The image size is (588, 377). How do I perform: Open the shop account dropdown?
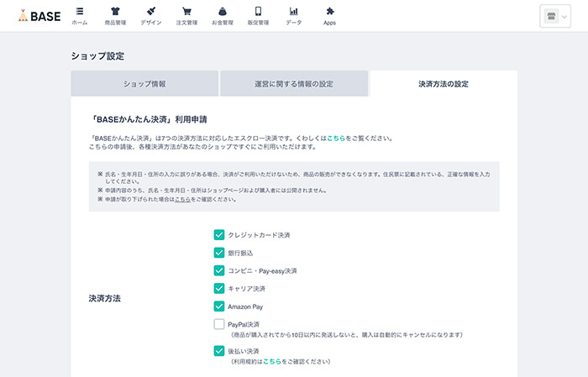click(555, 16)
